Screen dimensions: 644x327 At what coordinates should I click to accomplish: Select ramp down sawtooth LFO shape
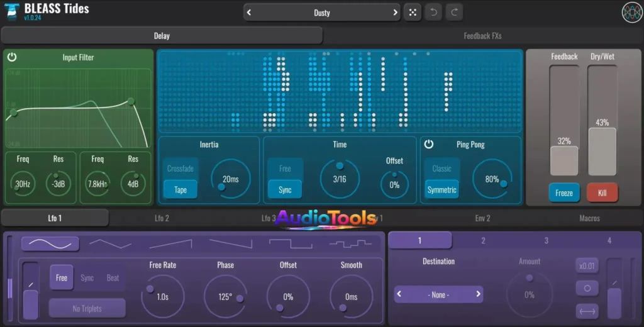tap(230, 244)
